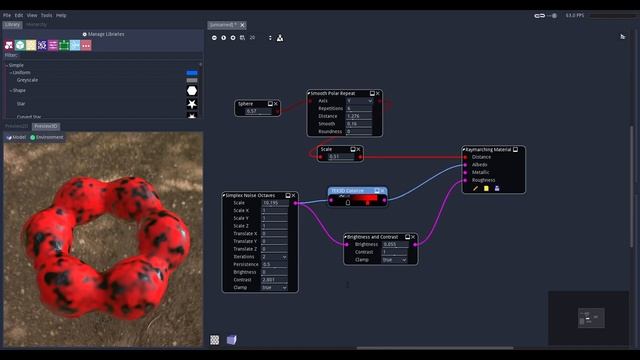
Task: Click the graph horizontal scrollbar
Action: tap(435, 348)
